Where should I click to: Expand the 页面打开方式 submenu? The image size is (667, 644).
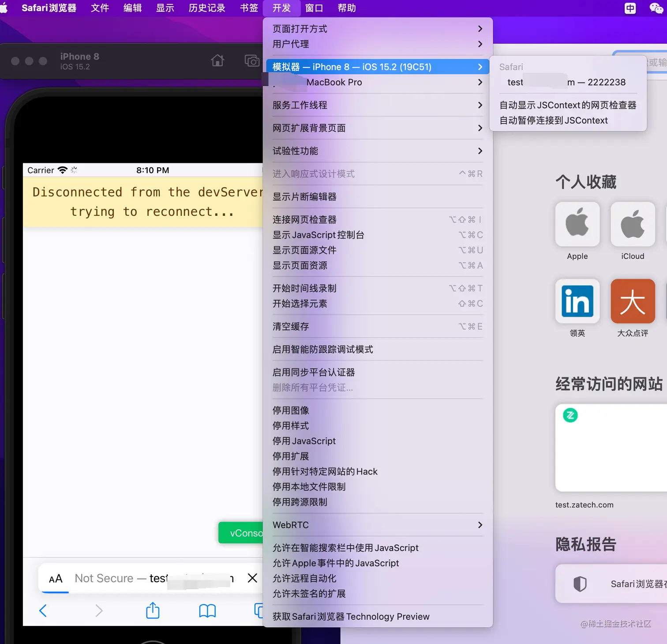pyautogui.click(x=378, y=29)
